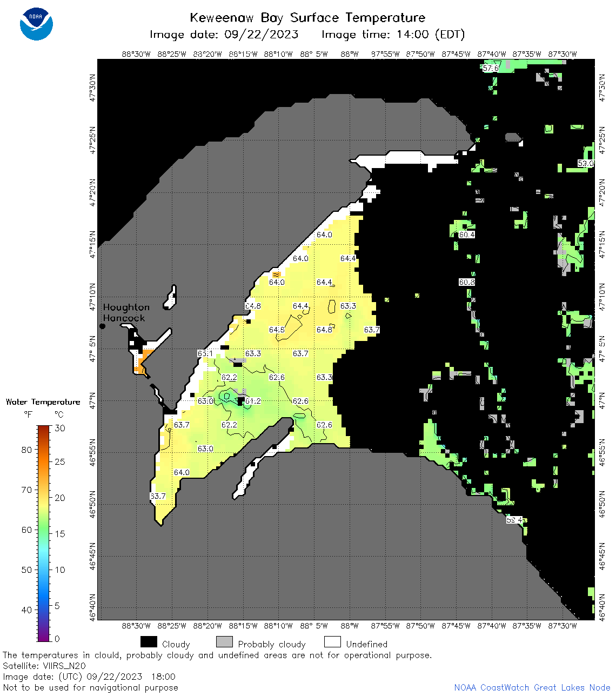Click the 5 mark on Celsius scale
The width and height of the screenshot is (616, 696).
click(x=57, y=606)
